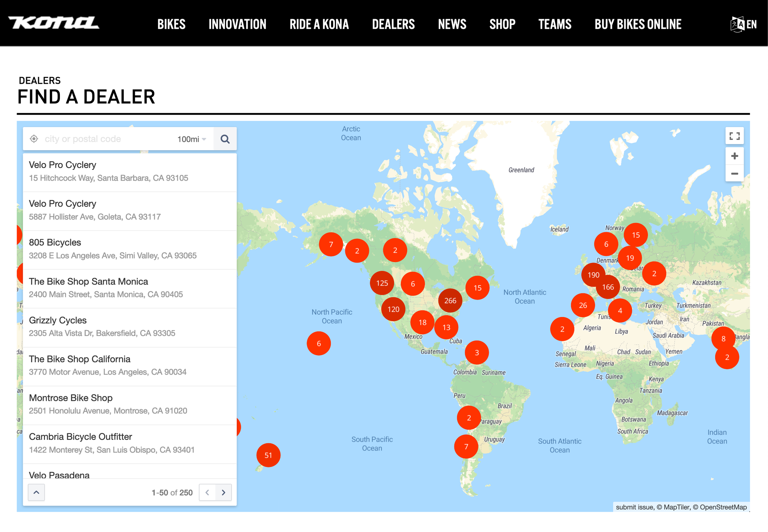Click the geolocation crosshair in the search field
The height and width of the screenshot is (532, 768).
coord(34,139)
